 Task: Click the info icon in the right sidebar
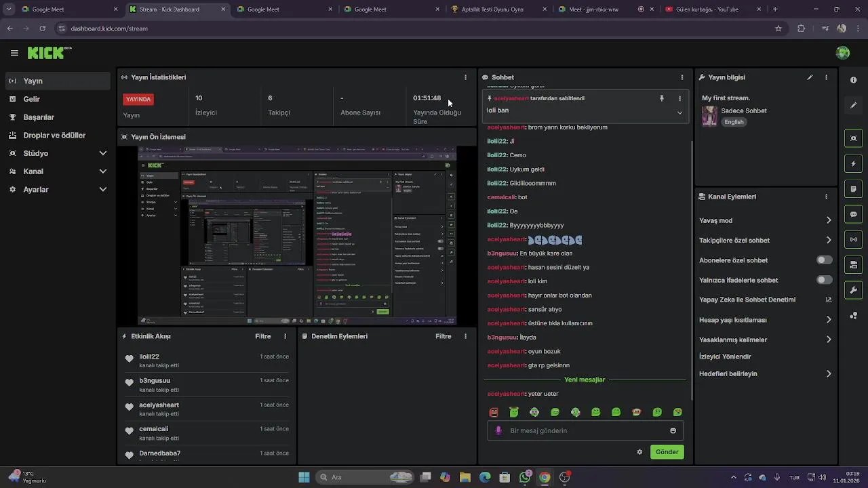tap(854, 80)
